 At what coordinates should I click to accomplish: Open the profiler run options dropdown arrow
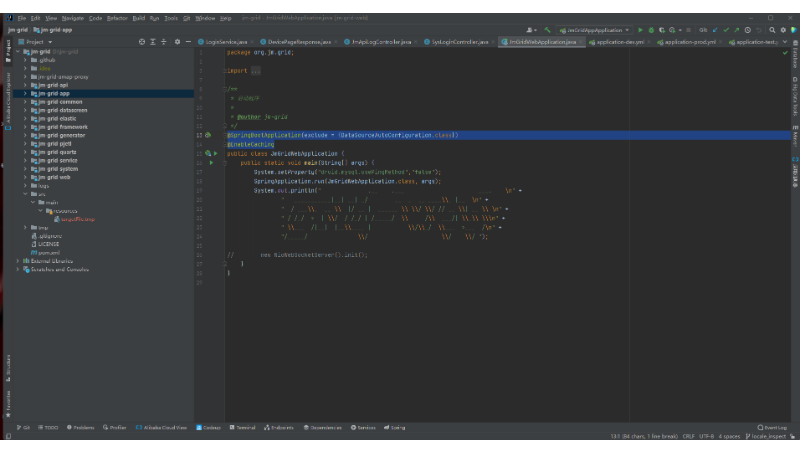pyautogui.click(x=680, y=30)
